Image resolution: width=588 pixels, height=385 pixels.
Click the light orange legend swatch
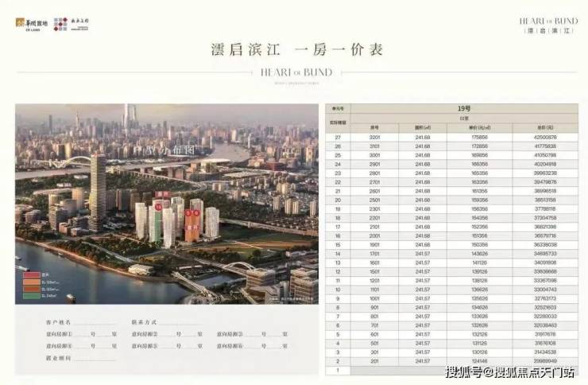32,282
